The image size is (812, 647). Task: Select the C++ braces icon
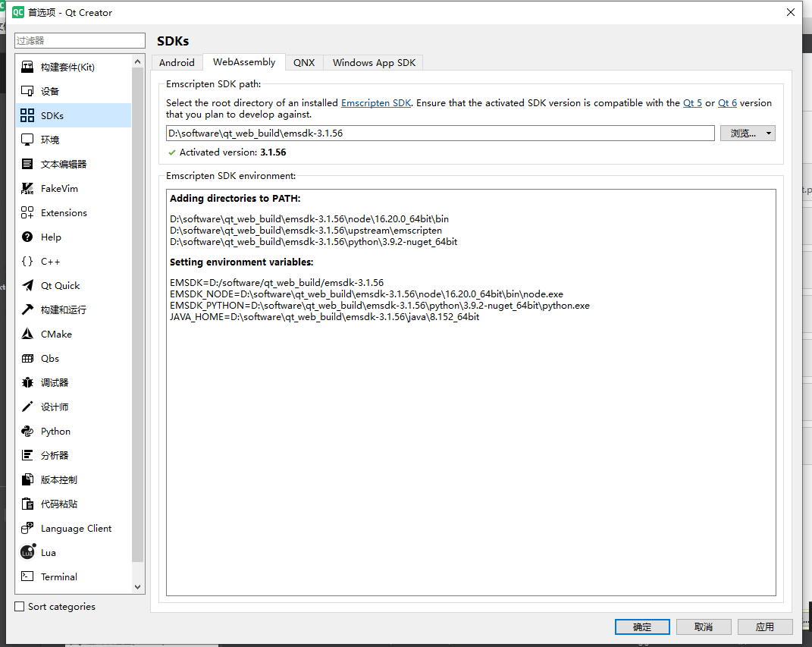[27, 261]
